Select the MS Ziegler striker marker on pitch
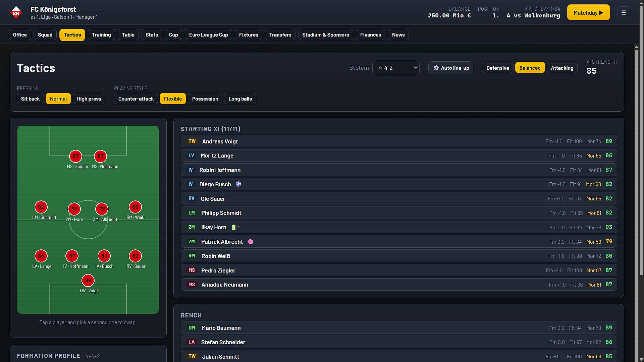Image resolution: width=644 pixels, height=362 pixels. coord(76,156)
